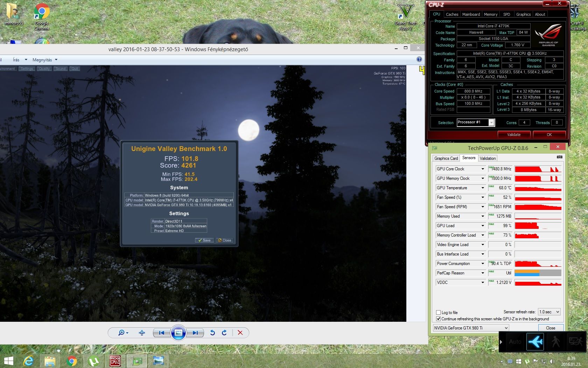Select airplane mode profile icon
This screenshot has height=368, width=588.
coord(535,341)
